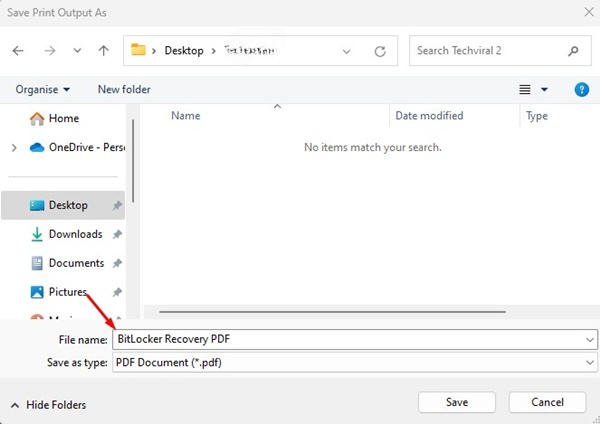Refresh the current folder view
This screenshot has height=424, width=600.
(380, 51)
